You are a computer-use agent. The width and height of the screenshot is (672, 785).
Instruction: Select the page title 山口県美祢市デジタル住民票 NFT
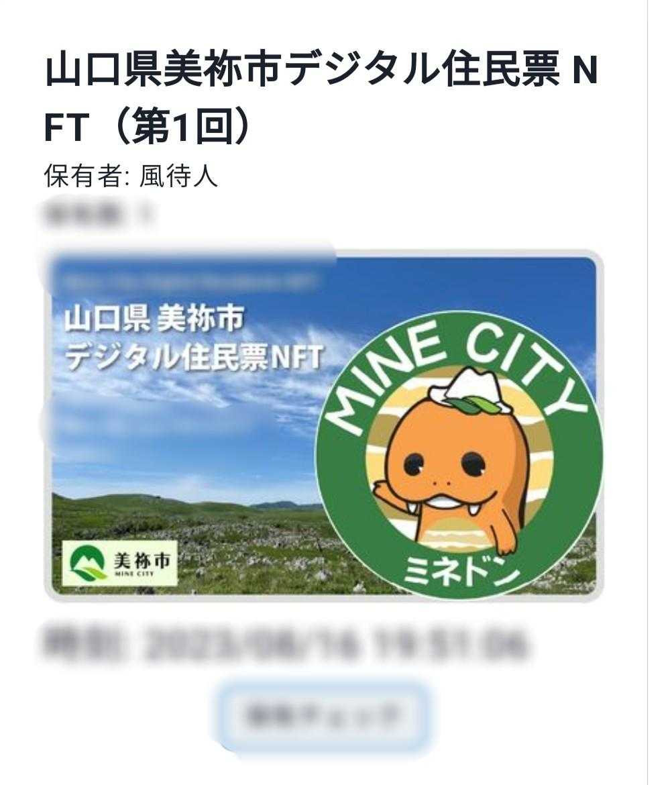(320, 98)
